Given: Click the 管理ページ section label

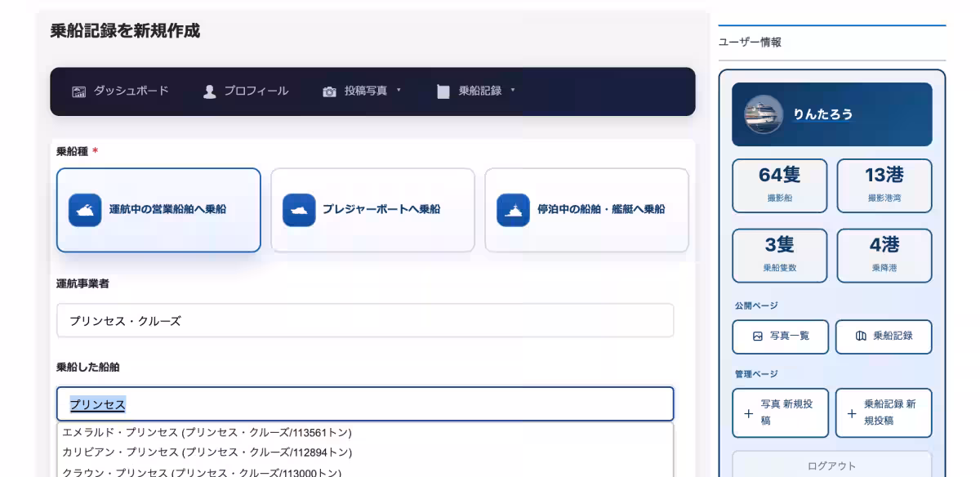Looking at the screenshot, I should tap(756, 374).
